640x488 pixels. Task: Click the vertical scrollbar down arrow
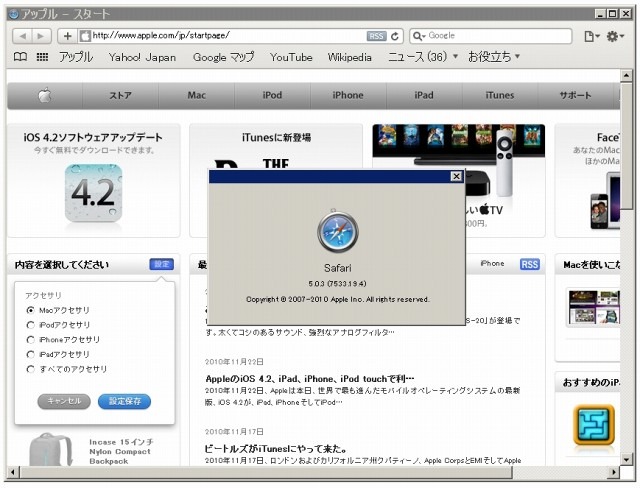pos(627,459)
